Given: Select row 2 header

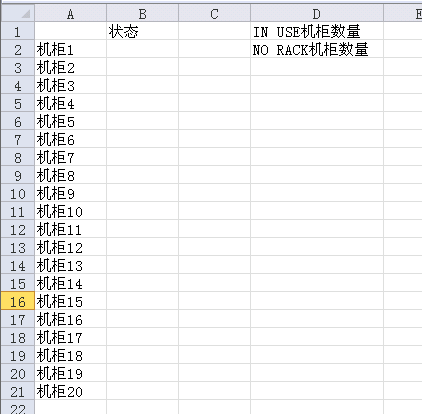Looking at the screenshot, I should coord(18,49).
